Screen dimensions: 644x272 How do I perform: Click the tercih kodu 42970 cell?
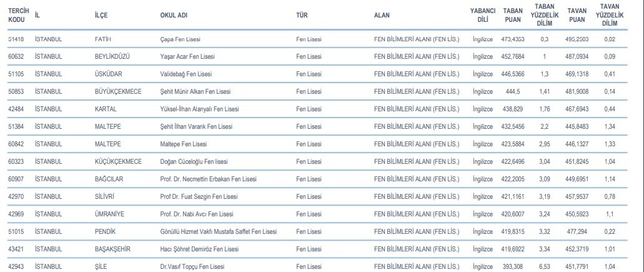(16, 197)
